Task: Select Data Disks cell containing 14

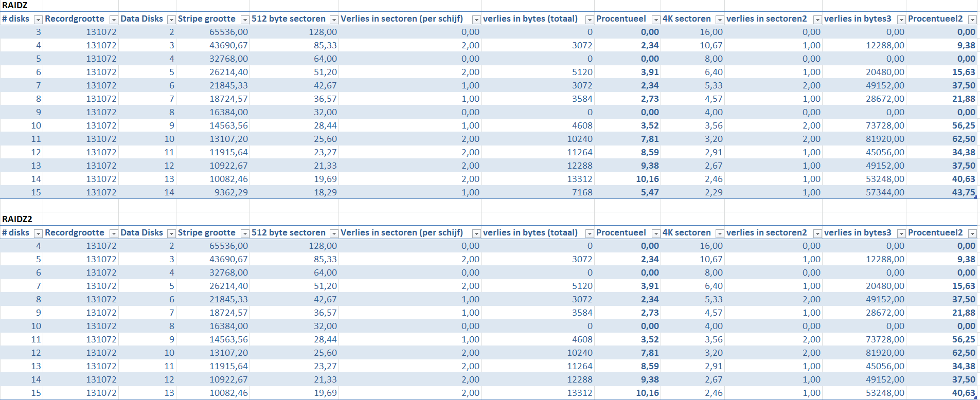Action: pyautogui.click(x=148, y=192)
